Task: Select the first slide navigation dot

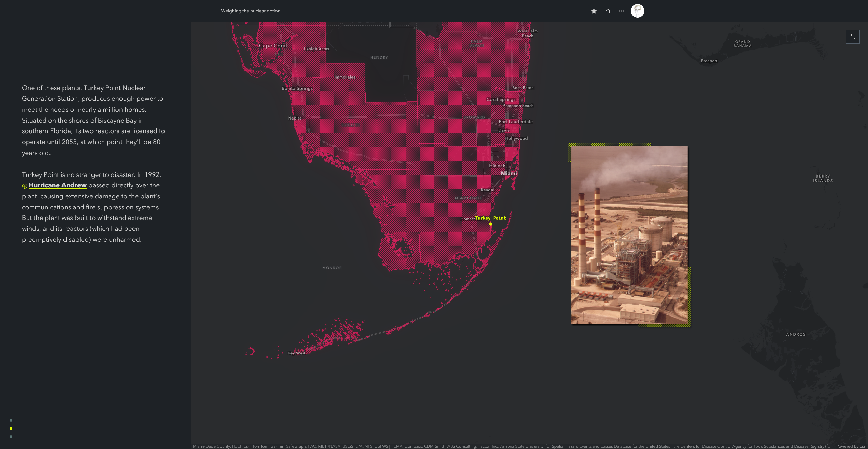Action: [11, 420]
